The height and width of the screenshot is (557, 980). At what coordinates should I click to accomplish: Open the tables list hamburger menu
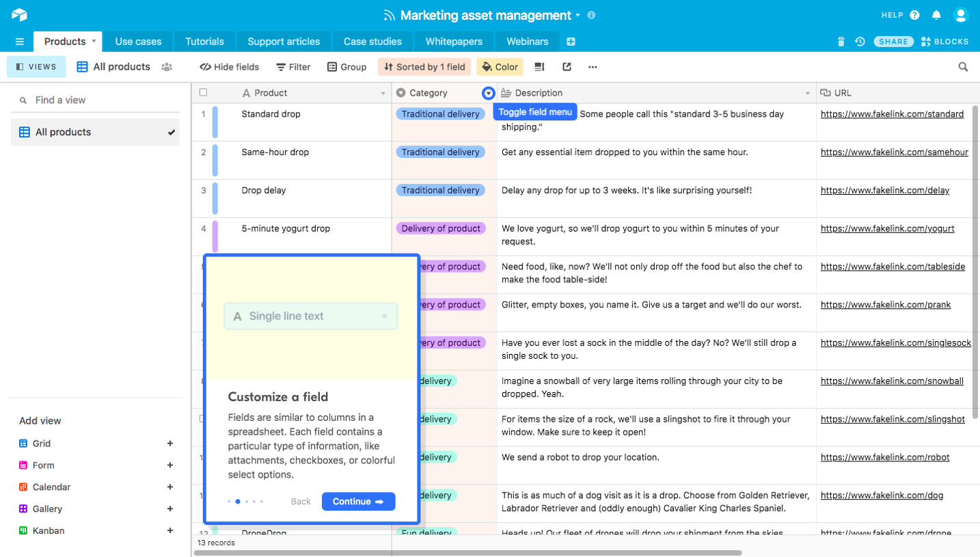[x=20, y=42]
